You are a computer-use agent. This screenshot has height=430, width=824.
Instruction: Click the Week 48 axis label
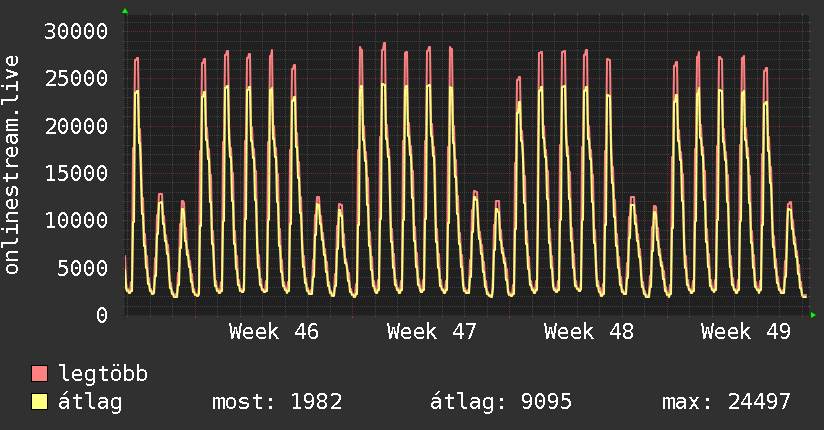(588, 331)
